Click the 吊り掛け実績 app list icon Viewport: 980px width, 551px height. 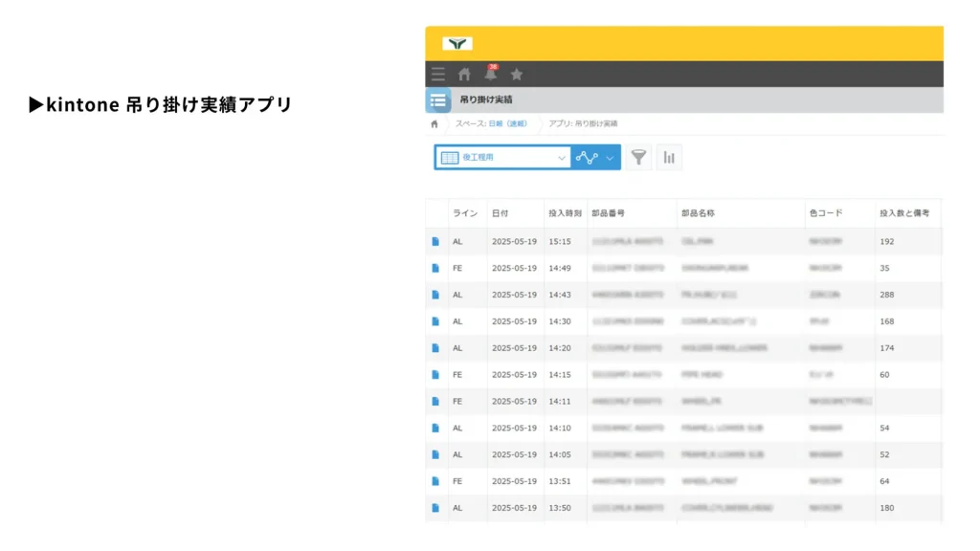tap(438, 99)
